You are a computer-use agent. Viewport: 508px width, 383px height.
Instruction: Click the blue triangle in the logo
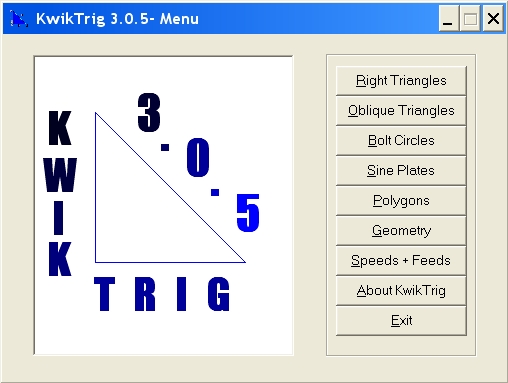(170, 188)
